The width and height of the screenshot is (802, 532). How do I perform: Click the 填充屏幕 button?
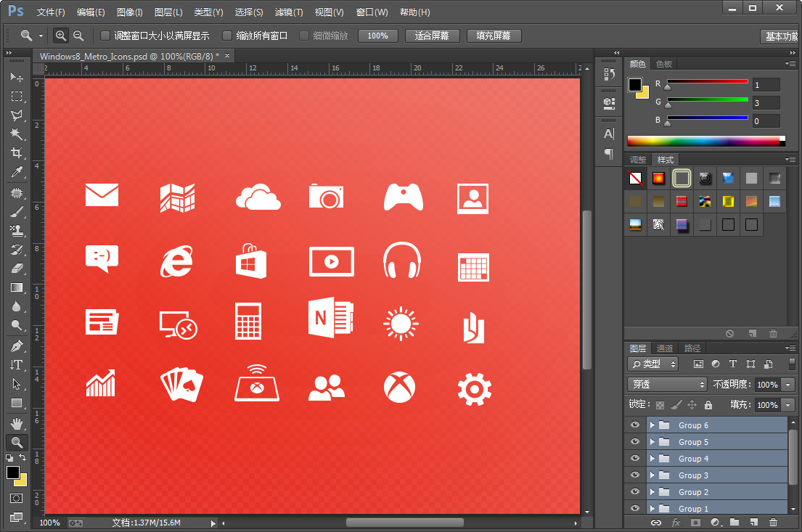pos(494,36)
